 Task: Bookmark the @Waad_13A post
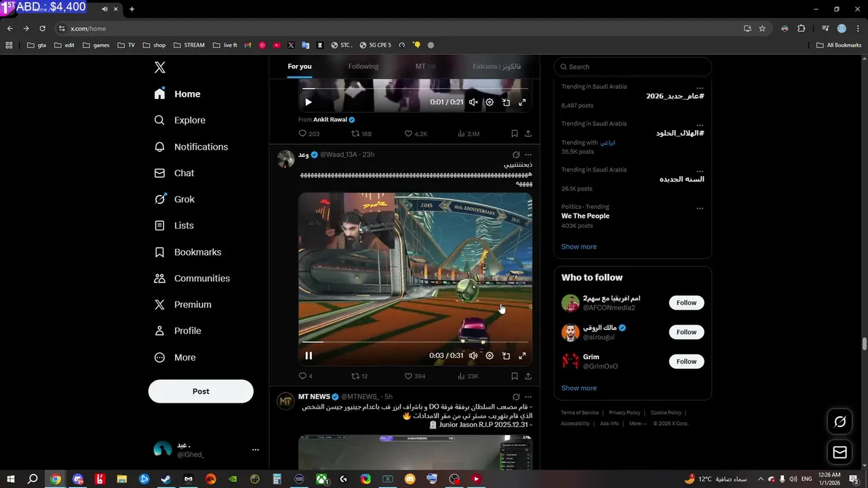coord(515,376)
